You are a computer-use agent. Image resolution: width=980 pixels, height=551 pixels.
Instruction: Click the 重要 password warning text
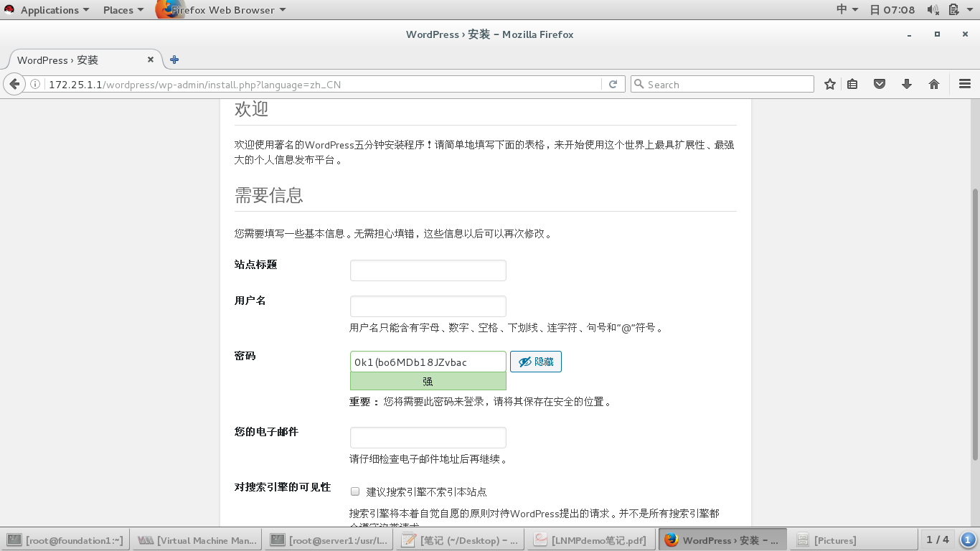tap(480, 402)
